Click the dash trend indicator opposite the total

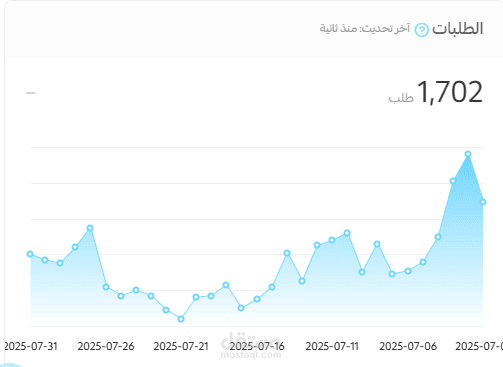pyautogui.click(x=31, y=93)
